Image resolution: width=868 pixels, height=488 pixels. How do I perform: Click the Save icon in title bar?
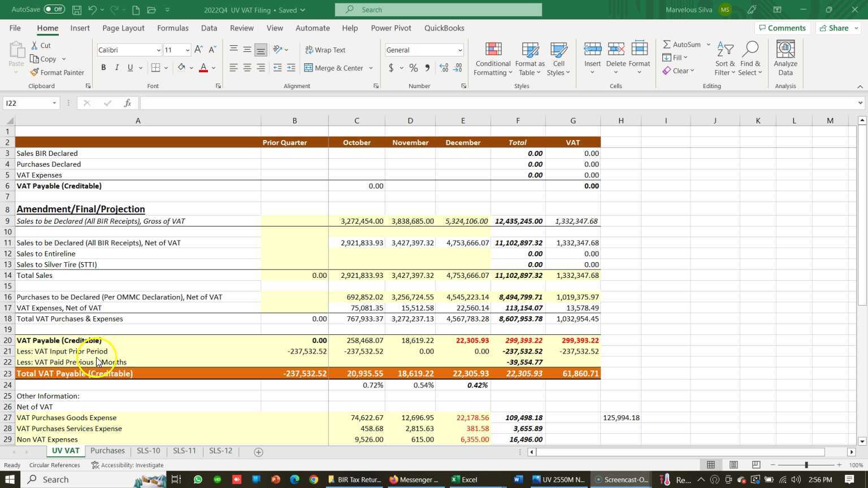(x=77, y=10)
